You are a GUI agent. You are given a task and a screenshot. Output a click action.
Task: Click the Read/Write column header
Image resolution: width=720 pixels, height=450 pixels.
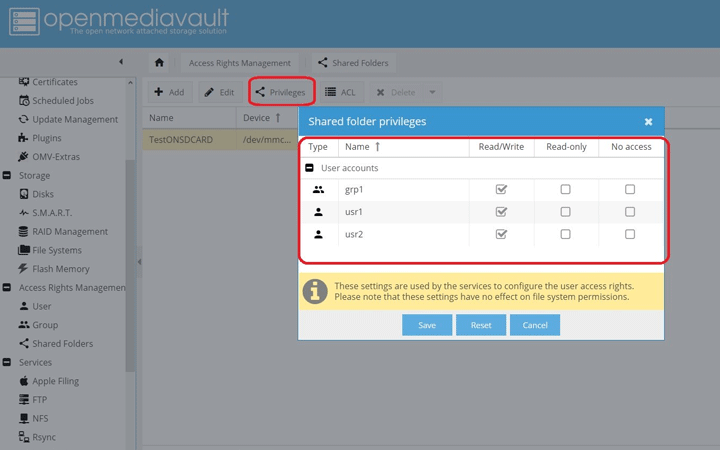click(x=501, y=147)
